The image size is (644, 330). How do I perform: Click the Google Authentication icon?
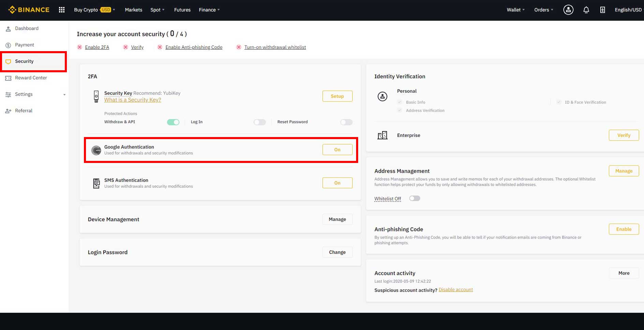pos(96,150)
